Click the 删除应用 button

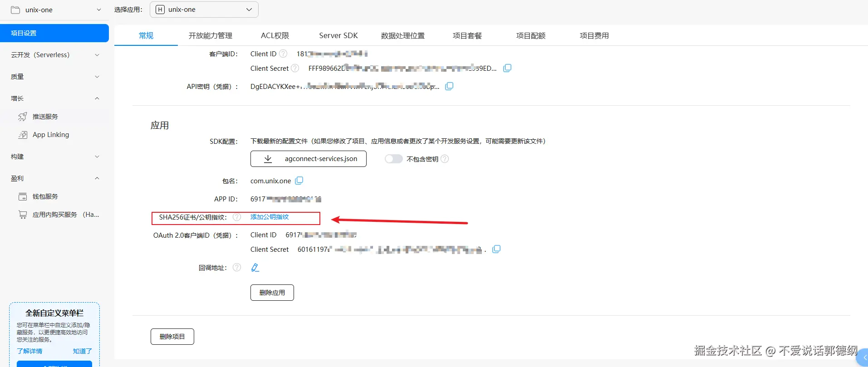tap(272, 293)
